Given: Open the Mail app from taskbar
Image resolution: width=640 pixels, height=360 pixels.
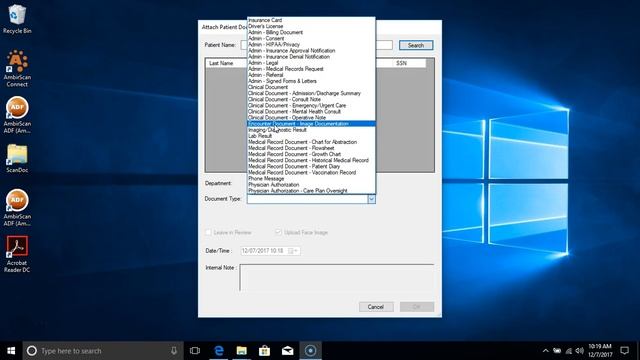Looking at the screenshot, I should click(287, 351).
